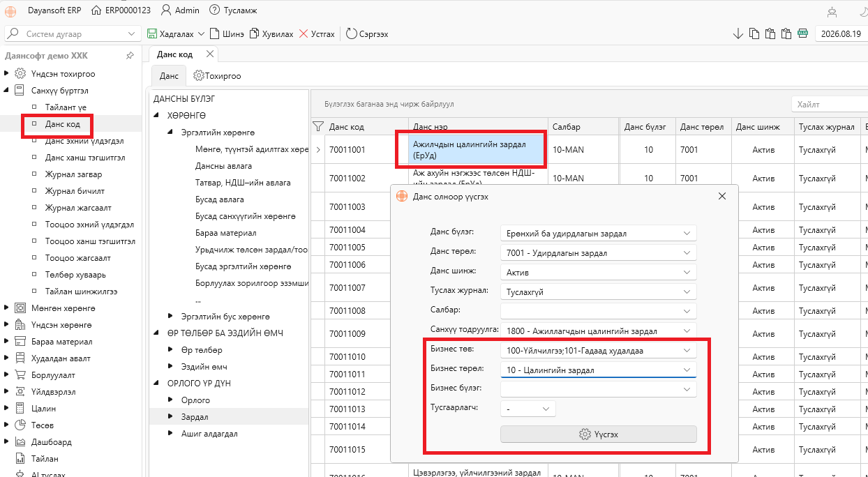Click the grid filter funnel icon
Viewport: 868px width, 477px height.
318,126
